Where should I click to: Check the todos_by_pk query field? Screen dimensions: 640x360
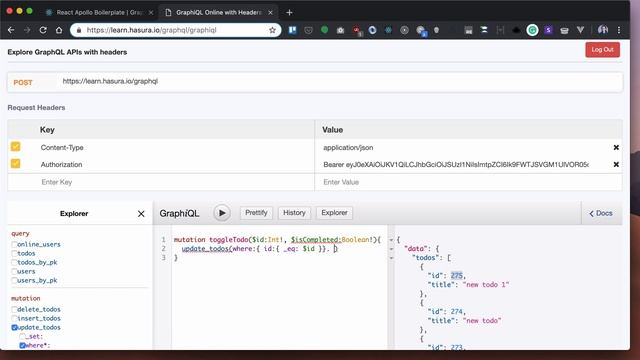(14, 262)
